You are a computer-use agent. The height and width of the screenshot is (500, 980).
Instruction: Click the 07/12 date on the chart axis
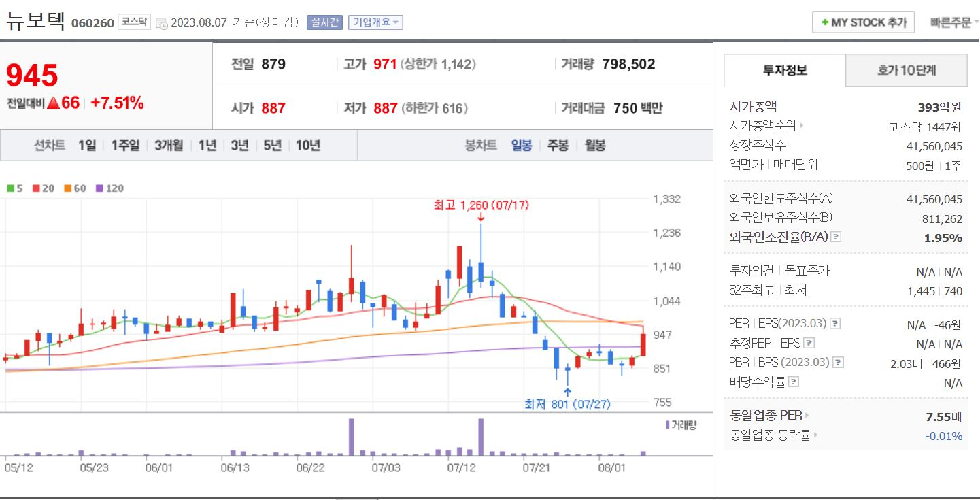pyautogui.click(x=461, y=468)
